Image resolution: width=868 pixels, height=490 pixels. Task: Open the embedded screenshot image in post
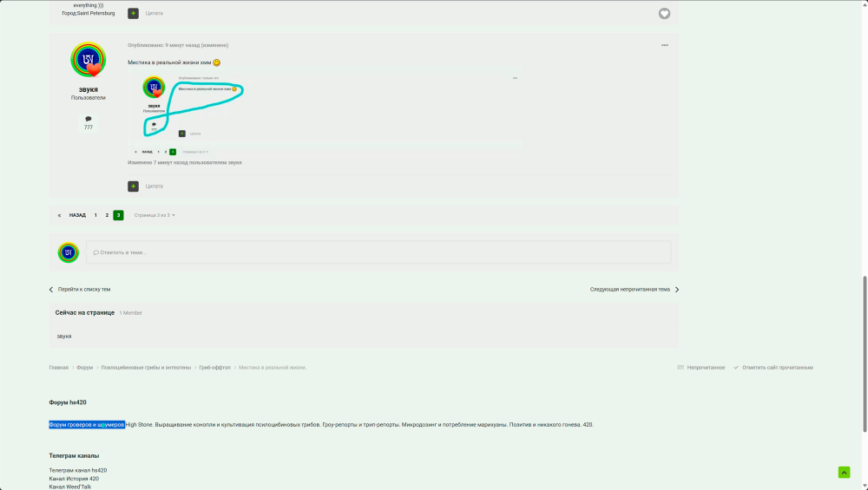click(x=325, y=115)
